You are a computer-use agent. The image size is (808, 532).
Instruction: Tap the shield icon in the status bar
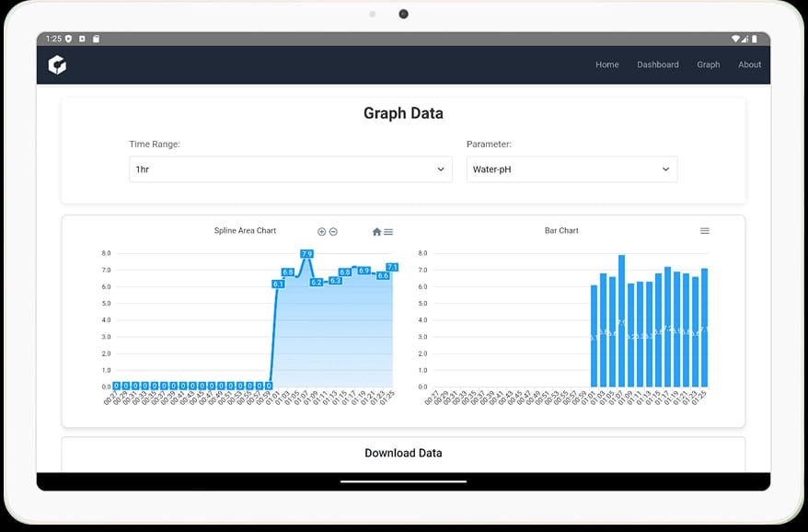coord(66,40)
